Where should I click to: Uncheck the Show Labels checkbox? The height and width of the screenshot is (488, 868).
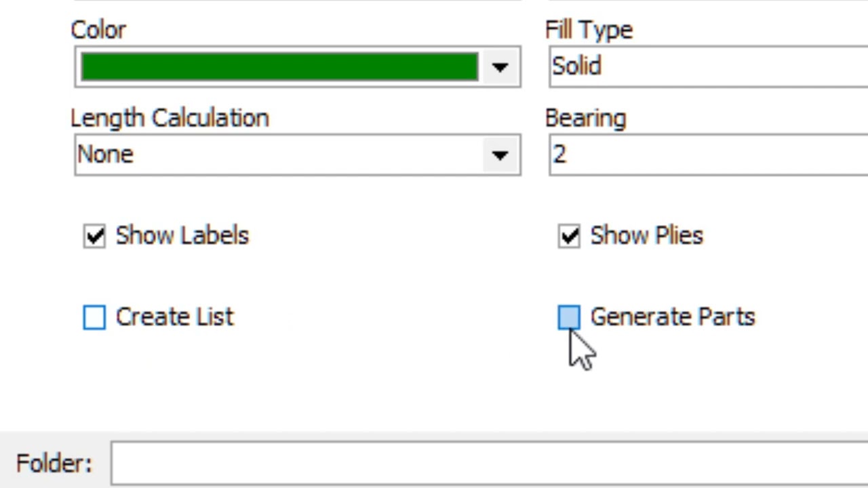[x=95, y=236]
